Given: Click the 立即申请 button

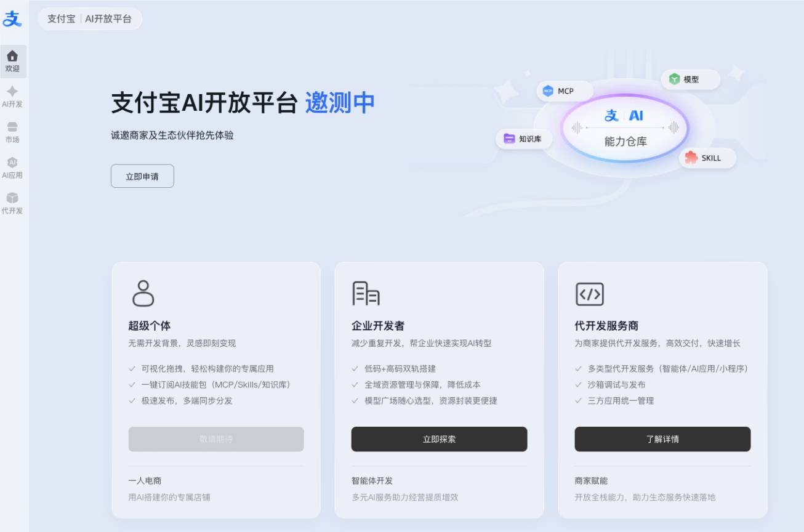Looking at the screenshot, I should [x=142, y=176].
